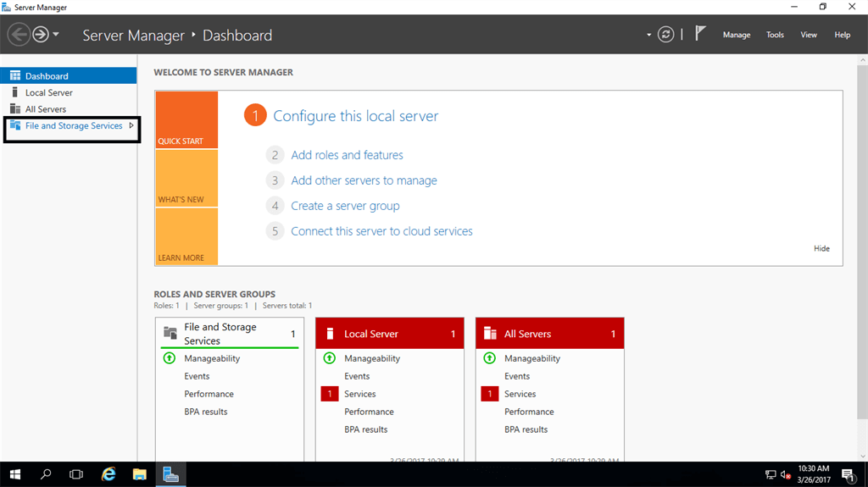This screenshot has width=868, height=487.
Task: Open the dropdown arrow beside the refresh button
Action: coord(649,35)
